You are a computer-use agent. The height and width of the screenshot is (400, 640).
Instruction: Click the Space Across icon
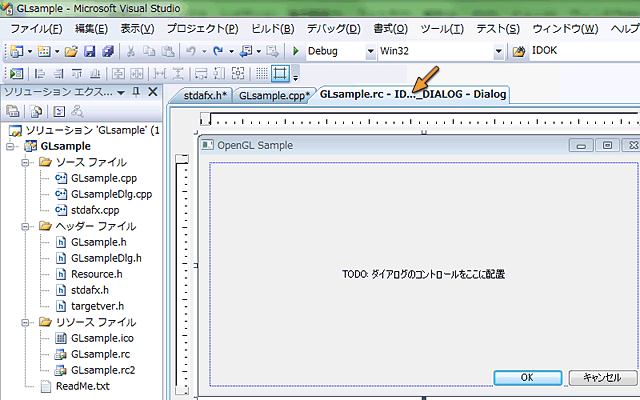[x=160, y=74]
